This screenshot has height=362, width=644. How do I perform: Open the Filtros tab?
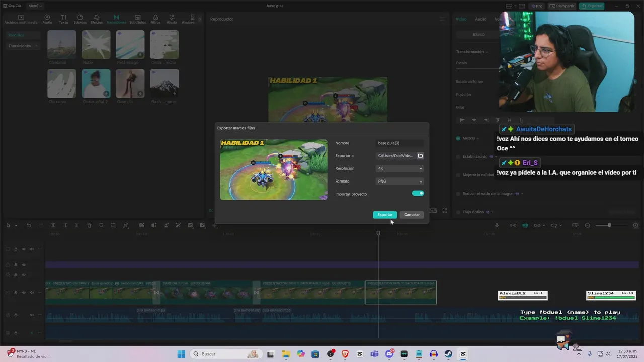(x=155, y=19)
